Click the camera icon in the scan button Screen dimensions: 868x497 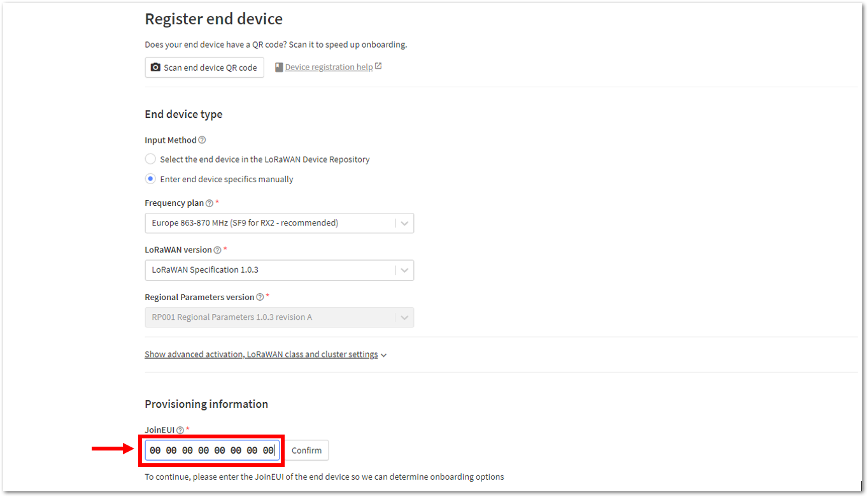click(155, 68)
